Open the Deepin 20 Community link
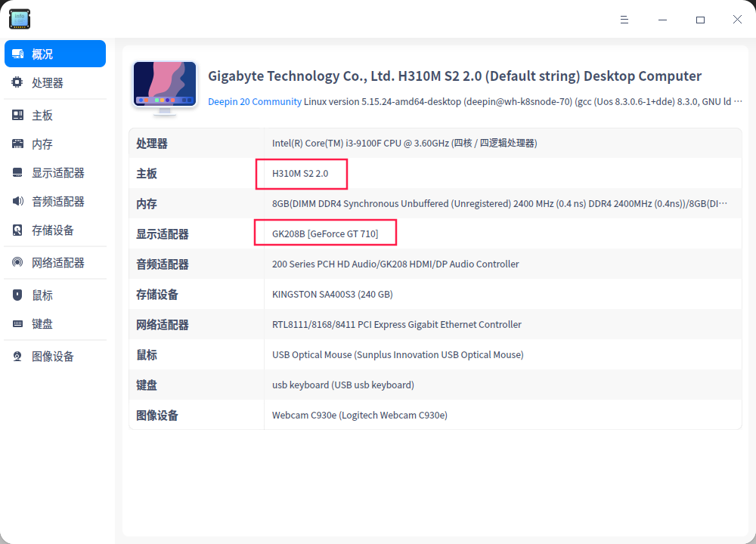This screenshot has width=756, height=544. 255,102
